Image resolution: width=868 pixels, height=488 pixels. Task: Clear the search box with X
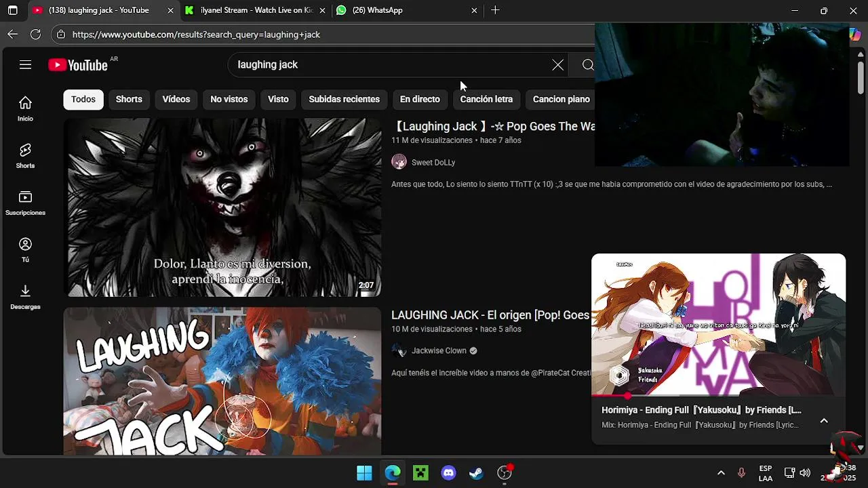click(x=557, y=65)
